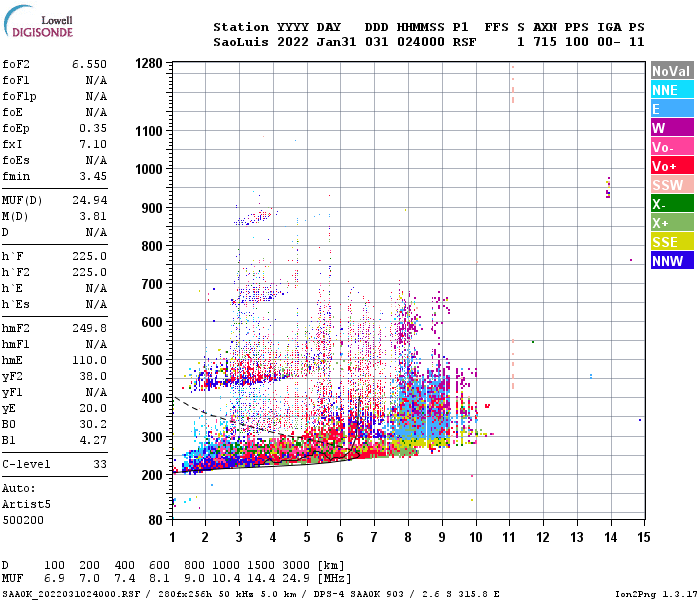Screen dimensions: 700x600
Task: Select the NNE cyan legend swatch
Action: click(672, 90)
